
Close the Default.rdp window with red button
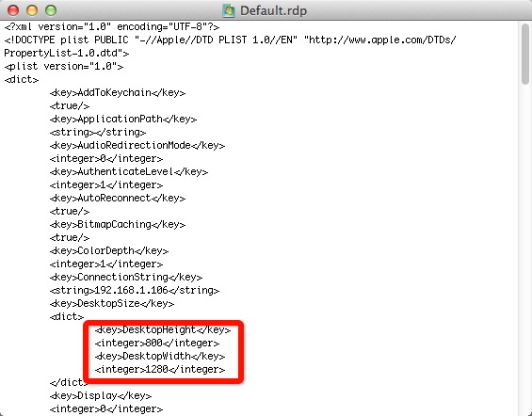tap(13, 10)
